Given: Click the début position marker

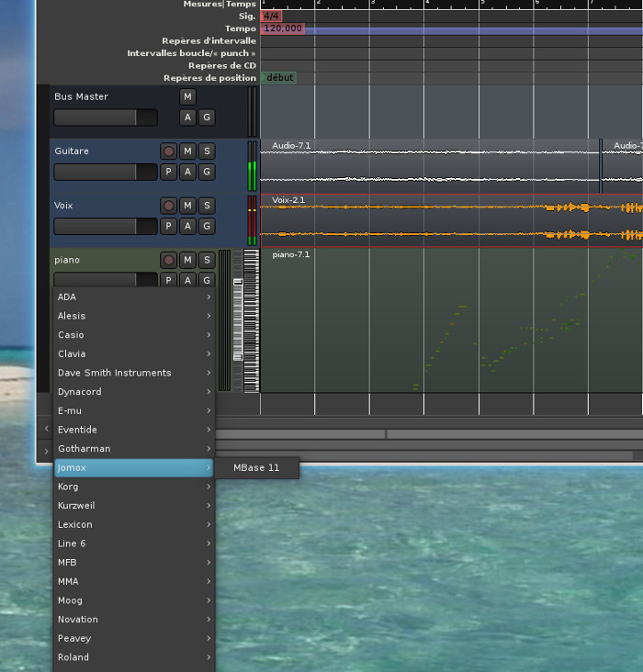Looking at the screenshot, I should click(x=279, y=78).
